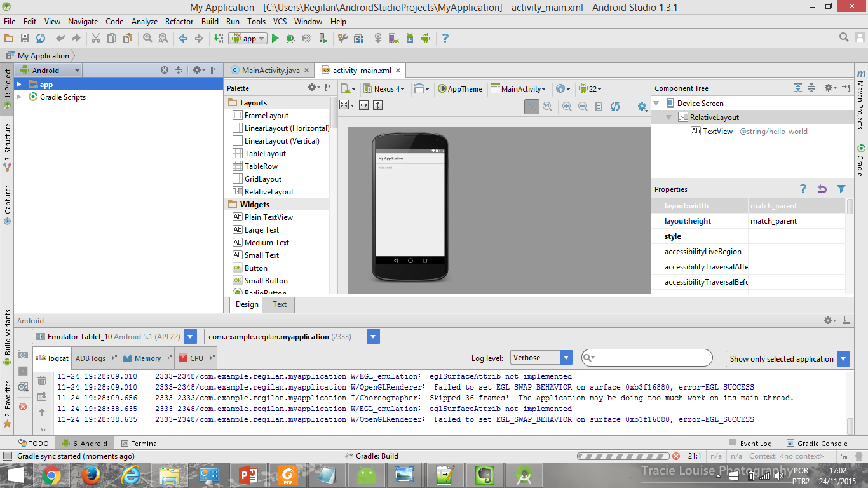Viewport: 868px width, 488px height.
Task: Open the Event Log
Action: tap(749, 444)
